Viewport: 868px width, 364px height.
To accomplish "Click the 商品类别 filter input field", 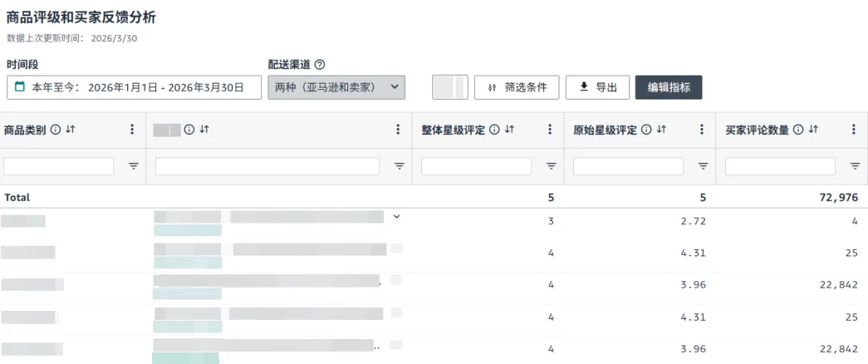I will pos(59,166).
